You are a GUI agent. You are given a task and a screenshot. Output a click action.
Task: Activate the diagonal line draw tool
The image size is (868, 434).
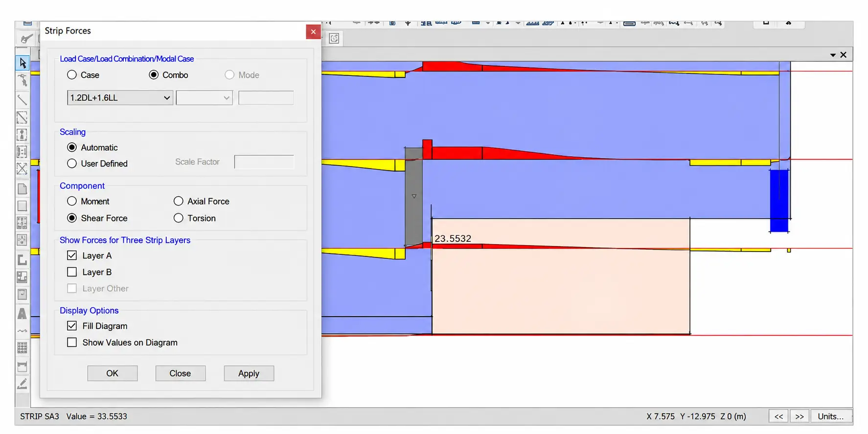pyautogui.click(x=23, y=99)
